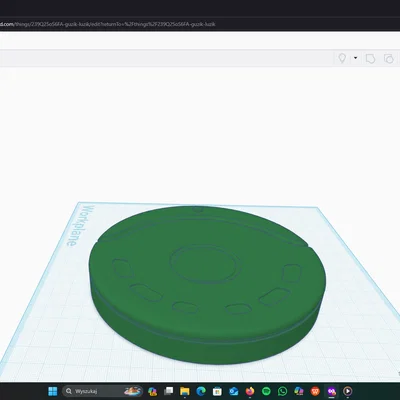Image resolution: width=400 pixels, height=400 pixels.
Task: Launch Brave browser from the taskbar
Action: click(315, 391)
